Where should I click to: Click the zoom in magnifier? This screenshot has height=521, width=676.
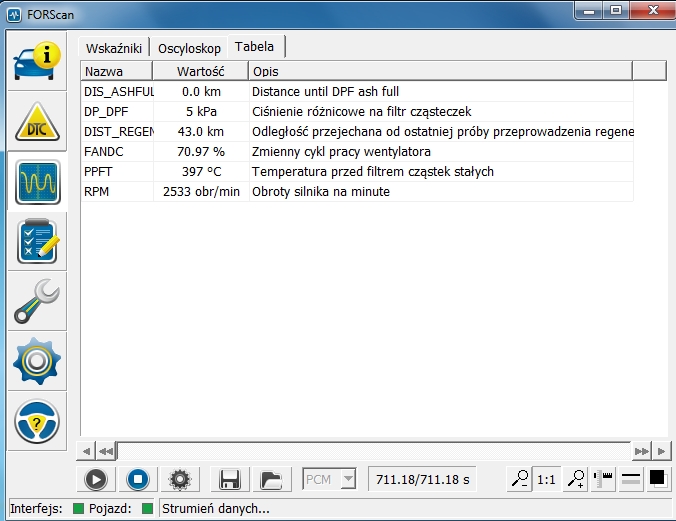(x=575, y=479)
